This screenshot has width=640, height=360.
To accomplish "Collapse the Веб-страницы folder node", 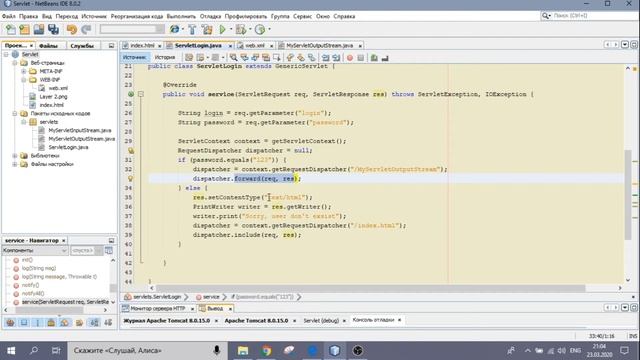I will (15, 63).
